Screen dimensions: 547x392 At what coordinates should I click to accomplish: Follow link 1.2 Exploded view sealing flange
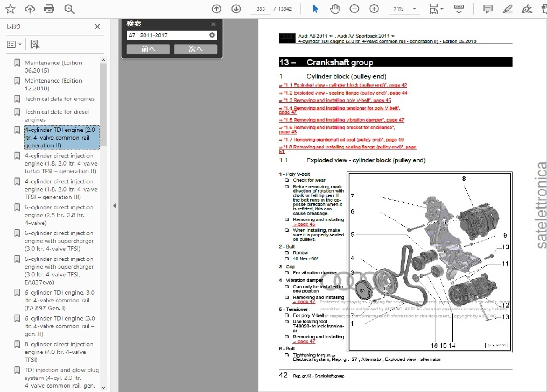coord(343,93)
